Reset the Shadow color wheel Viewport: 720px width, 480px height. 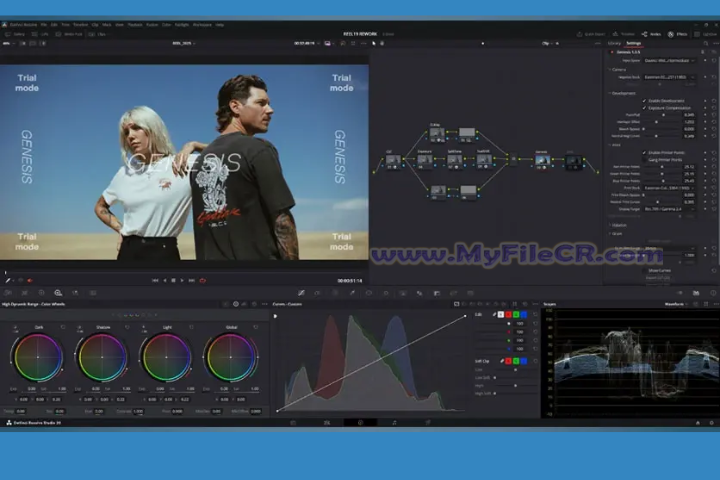(x=127, y=327)
